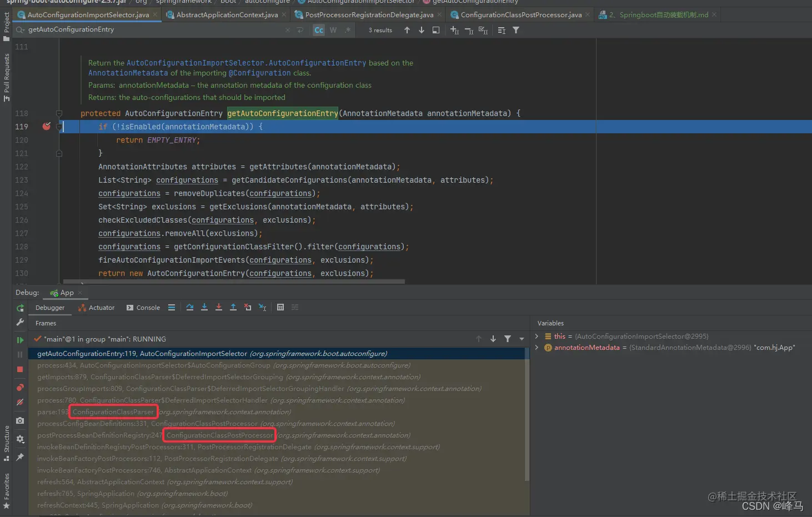Switch to AutoConfigurationImportSelector.java tab
Viewport: 812px width, 517px height.
point(88,15)
